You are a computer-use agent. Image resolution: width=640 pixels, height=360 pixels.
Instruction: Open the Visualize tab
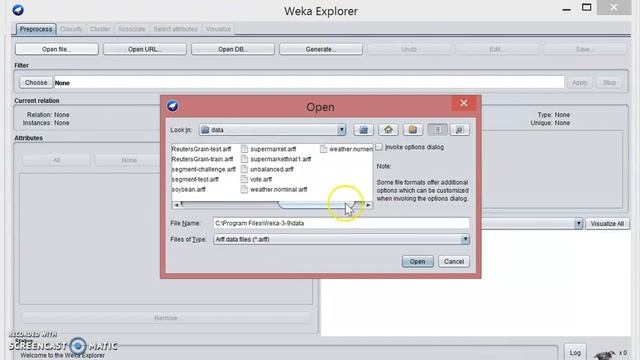point(218,29)
